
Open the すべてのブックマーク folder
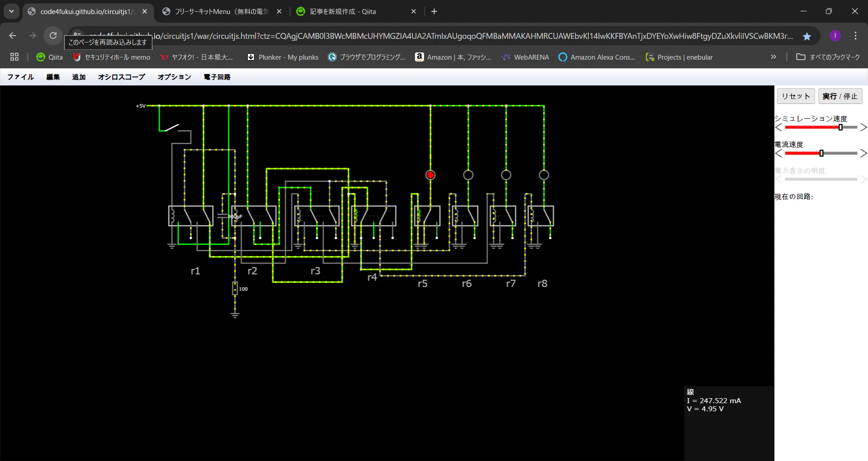[828, 57]
